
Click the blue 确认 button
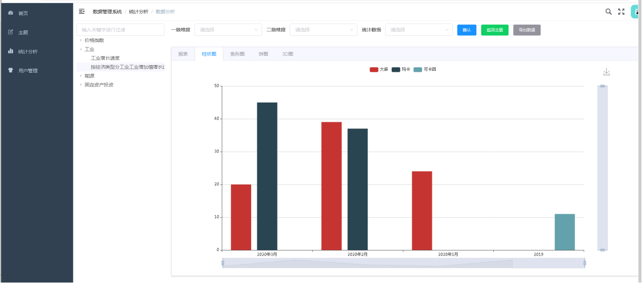click(467, 30)
